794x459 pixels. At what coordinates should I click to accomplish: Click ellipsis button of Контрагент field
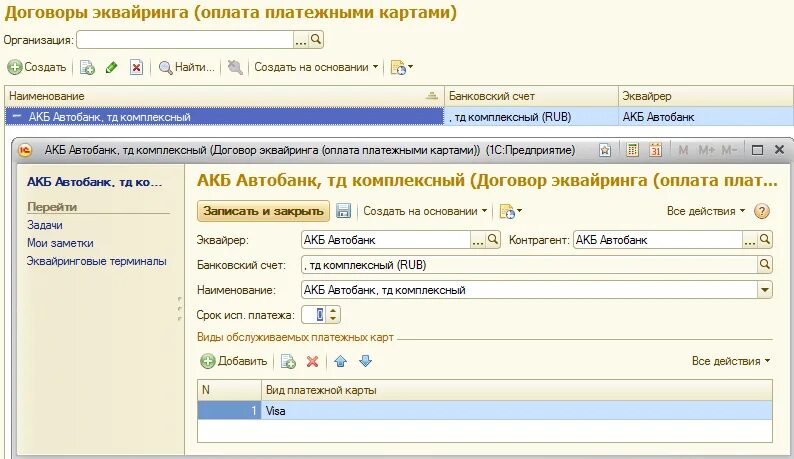pos(750,241)
